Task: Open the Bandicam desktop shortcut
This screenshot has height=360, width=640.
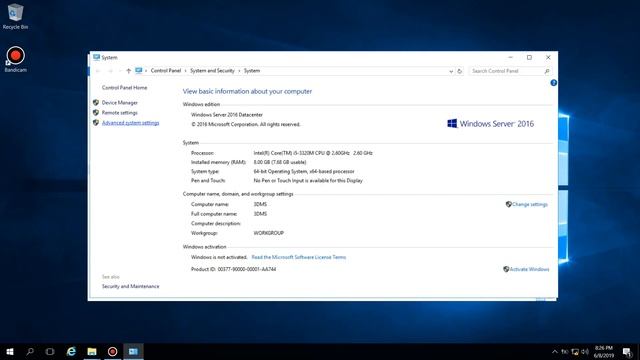Action: tap(16, 60)
